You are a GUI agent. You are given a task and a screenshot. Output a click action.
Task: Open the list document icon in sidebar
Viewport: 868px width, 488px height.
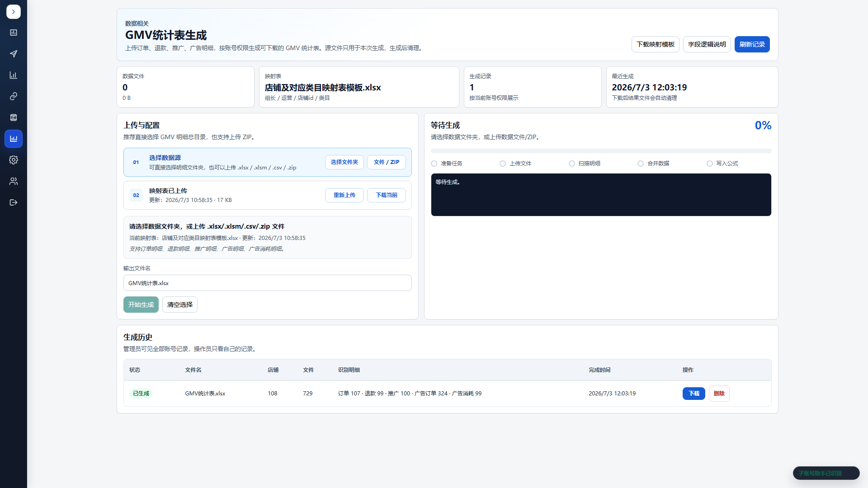[14, 117]
